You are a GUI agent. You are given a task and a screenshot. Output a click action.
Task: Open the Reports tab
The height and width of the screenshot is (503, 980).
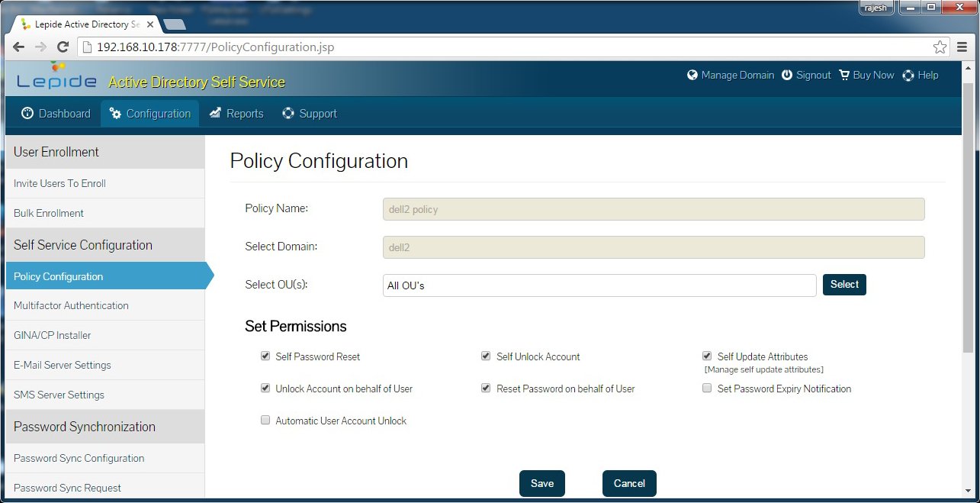click(236, 114)
